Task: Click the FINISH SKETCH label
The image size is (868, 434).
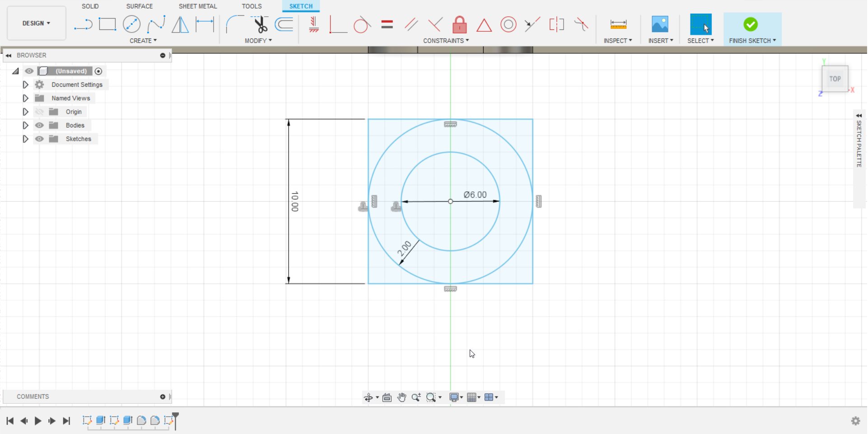Action: (752, 41)
